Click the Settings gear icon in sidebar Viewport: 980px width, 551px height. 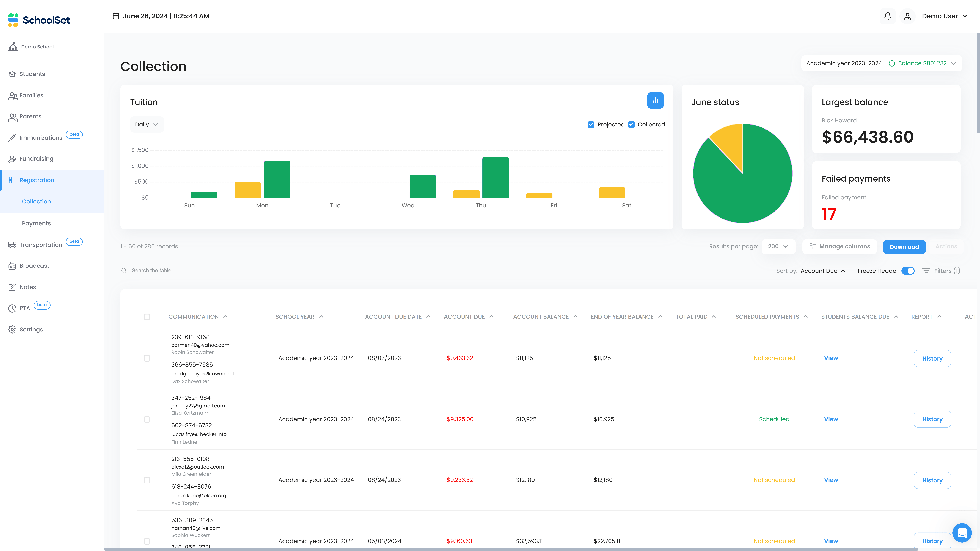[x=12, y=329]
